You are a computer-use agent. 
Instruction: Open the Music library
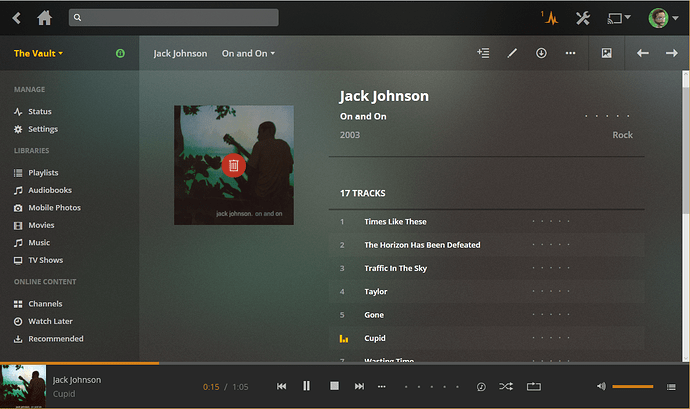(32, 243)
